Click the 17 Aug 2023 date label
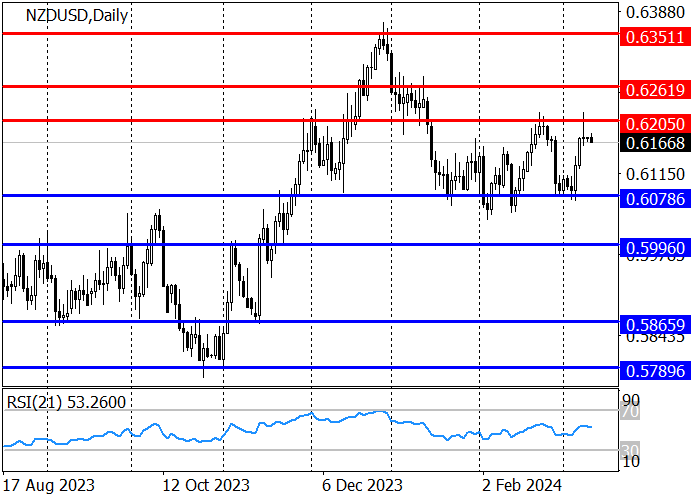Screen dimensions: 700x500 point(49,485)
